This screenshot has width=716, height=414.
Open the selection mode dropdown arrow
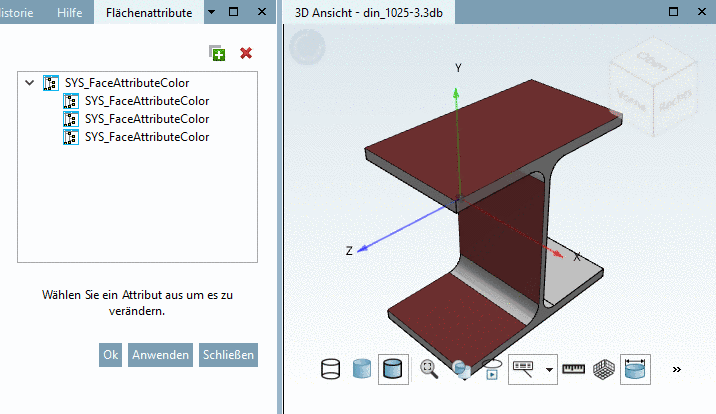(549, 370)
